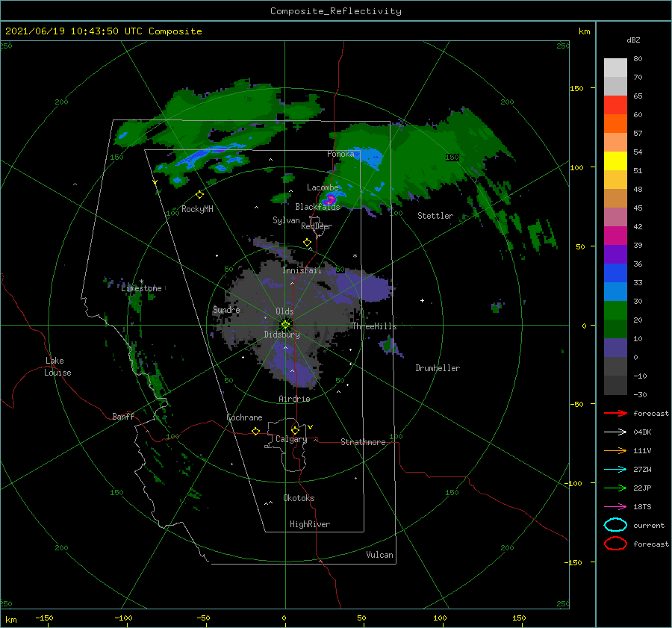Click the RockyMH label
Image resolution: width=672 pixels, height=628 pixels.
197,209
